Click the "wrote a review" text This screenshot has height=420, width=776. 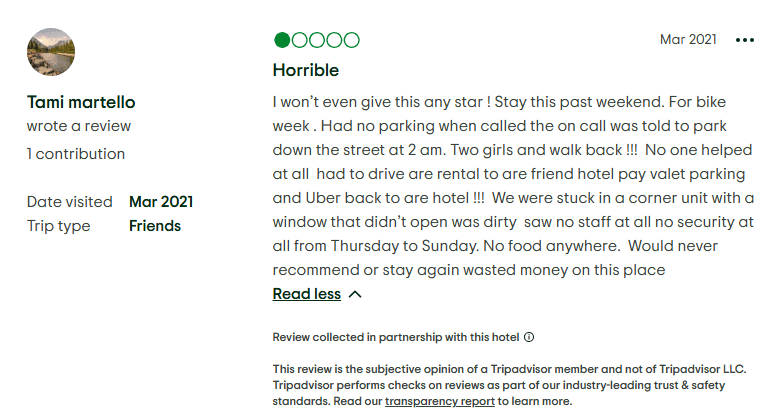point(79,127)
